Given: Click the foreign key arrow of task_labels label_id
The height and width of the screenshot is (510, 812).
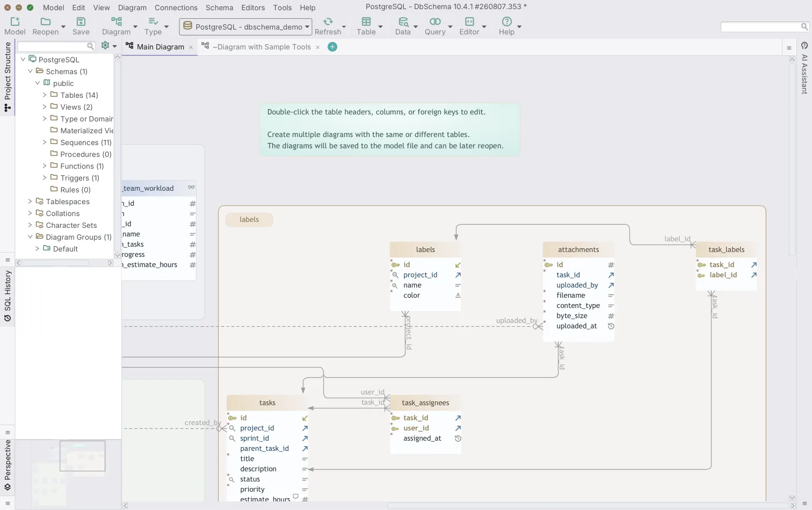Looking at the screenshot, I should pyautogui.click(x=753, y=275).
